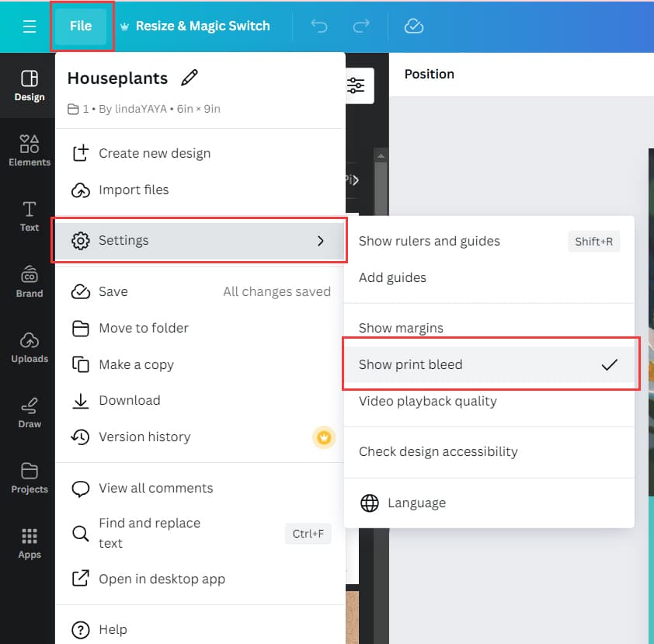This screenshot has width=654, height=644.
Task: Click the filter sliders icon
Action: [x=356, y=85]
